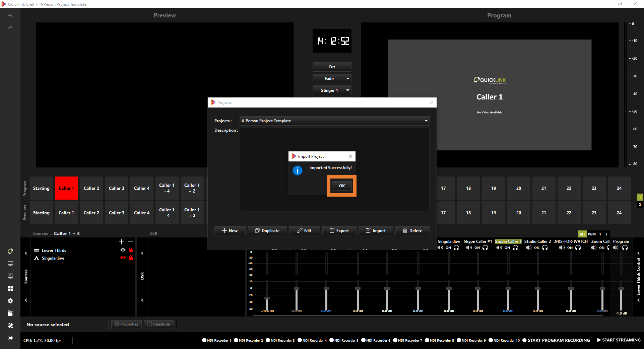Click the multiview grid icon in sidebar
The height and width of the screenshot is (349, 644).
point(10,288)
